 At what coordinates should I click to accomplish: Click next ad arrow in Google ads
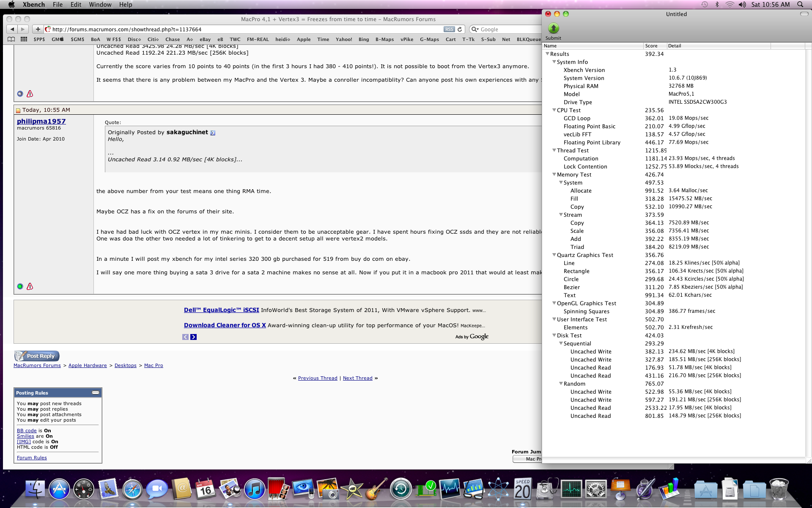193,337
